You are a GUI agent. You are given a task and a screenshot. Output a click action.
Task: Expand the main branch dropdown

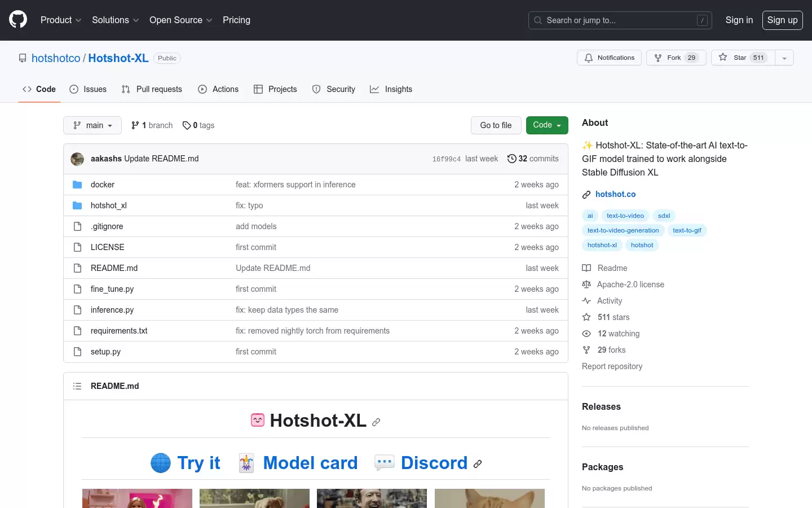click(92, 125)
